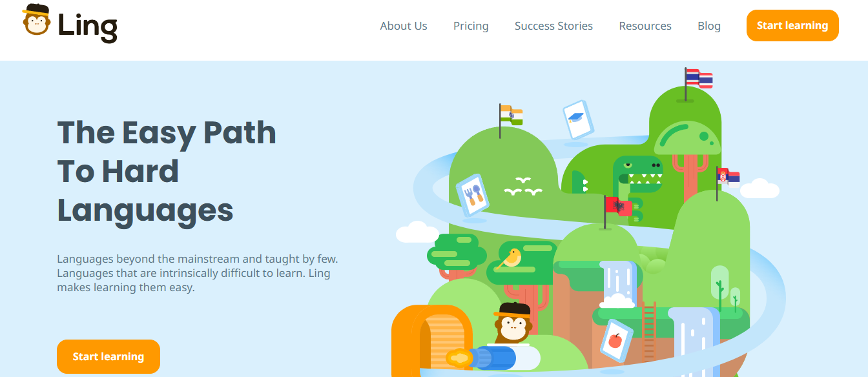
Task: Click Start learning button below the hero text
Action: point(108,356)
